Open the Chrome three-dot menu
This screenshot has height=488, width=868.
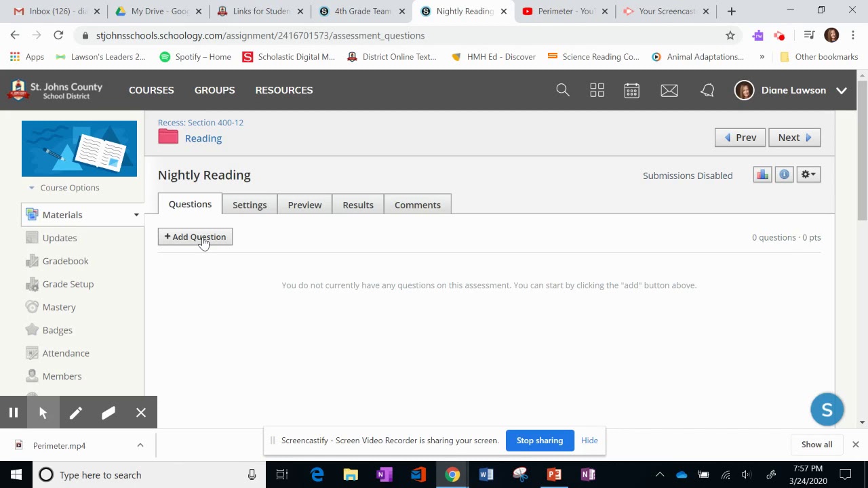pos(853,35)
